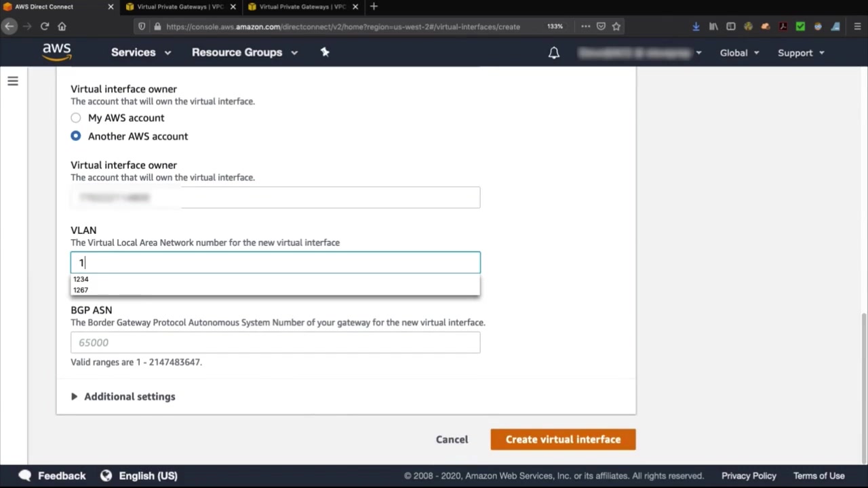Click the Cancel button
868x488 pixels.
point(452,439)
